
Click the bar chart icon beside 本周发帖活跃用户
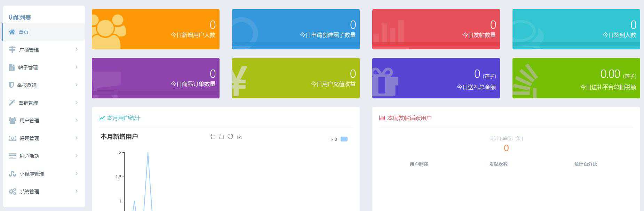pos(382,118)
